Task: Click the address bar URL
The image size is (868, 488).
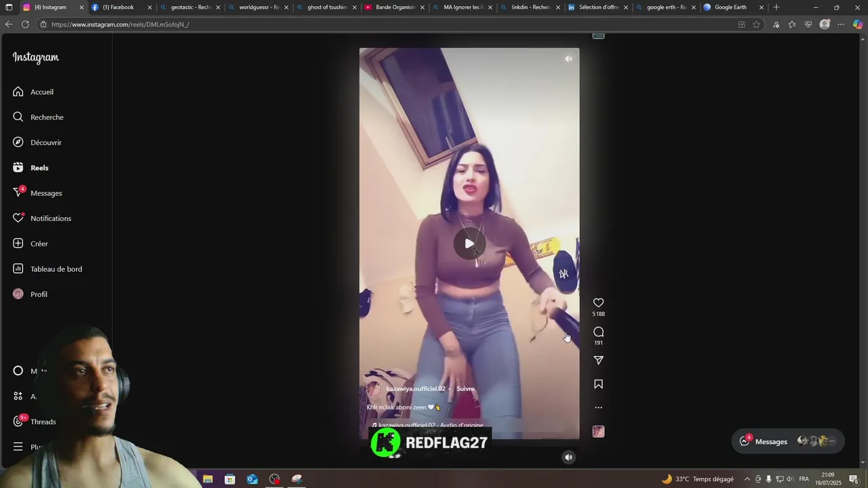Action: (120, 24)
